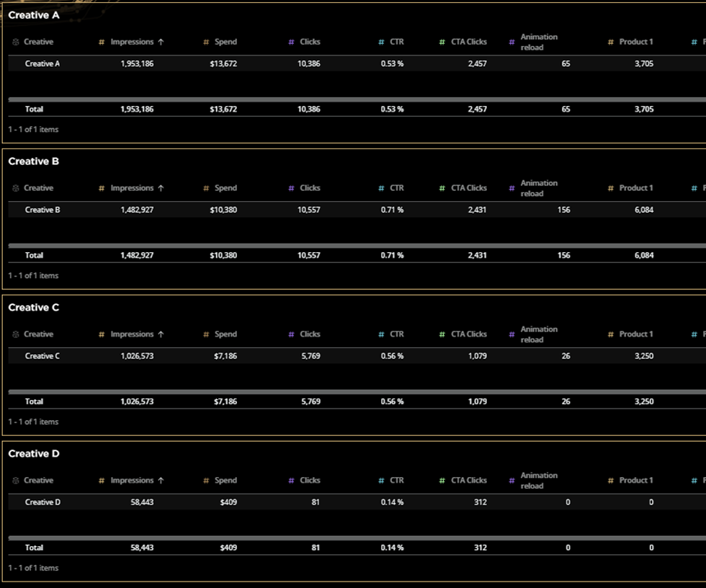Viewport: 706px width, 588px height.
Task: Click the hash icon next to Spend in Creative A table
Action: click(x=206, y=42)
